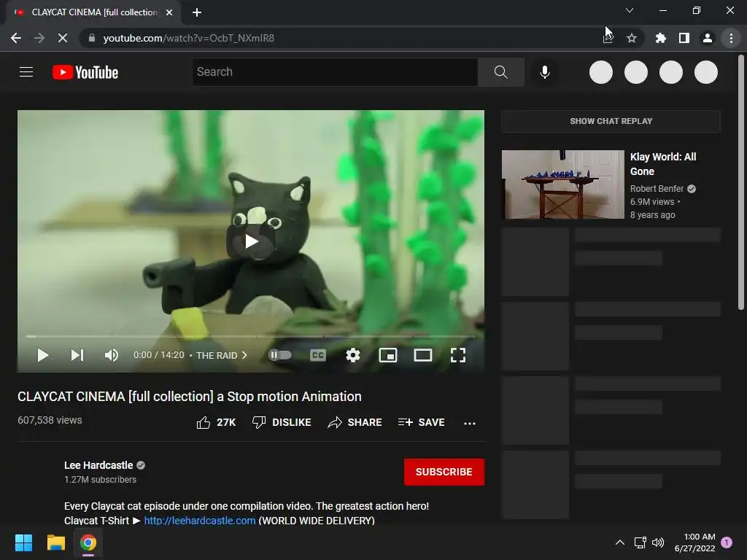Viewport: 747px width, 560px height.
Task: Open Chrome profile menu
Action: pyautogui.click(x=708, y=38)
